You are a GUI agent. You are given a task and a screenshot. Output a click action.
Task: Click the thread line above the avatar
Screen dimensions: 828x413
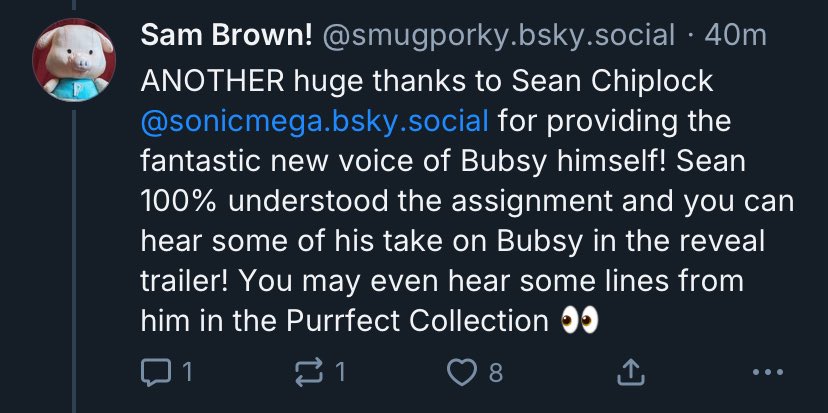pyautogui.click(x=74, y=5)
